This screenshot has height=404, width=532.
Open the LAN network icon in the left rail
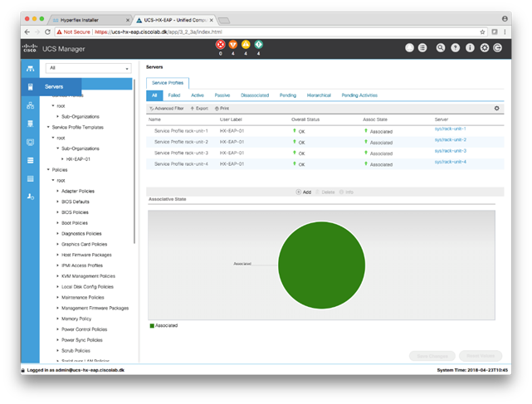click(x=30, y=105)
